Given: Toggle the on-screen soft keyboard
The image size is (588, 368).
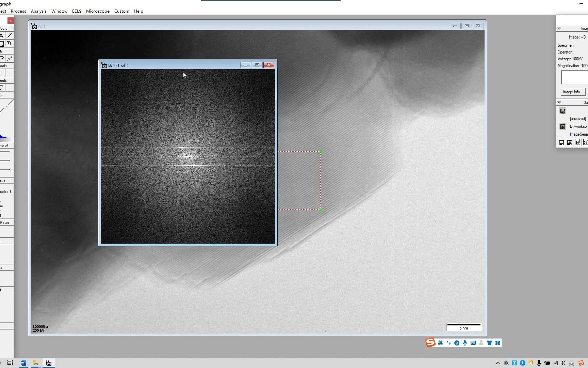Looking at the screenshot, I should [x=473, y=343].
